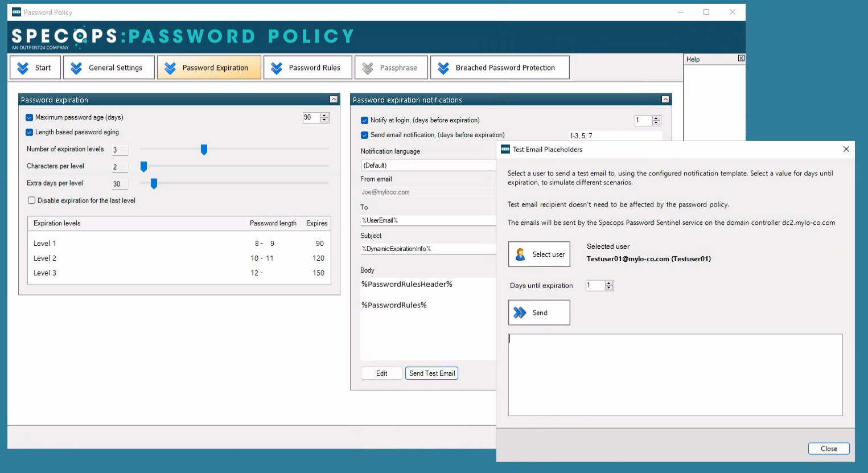
Task: Increase Maximum password age stepper value
Action: coord(324,115)
